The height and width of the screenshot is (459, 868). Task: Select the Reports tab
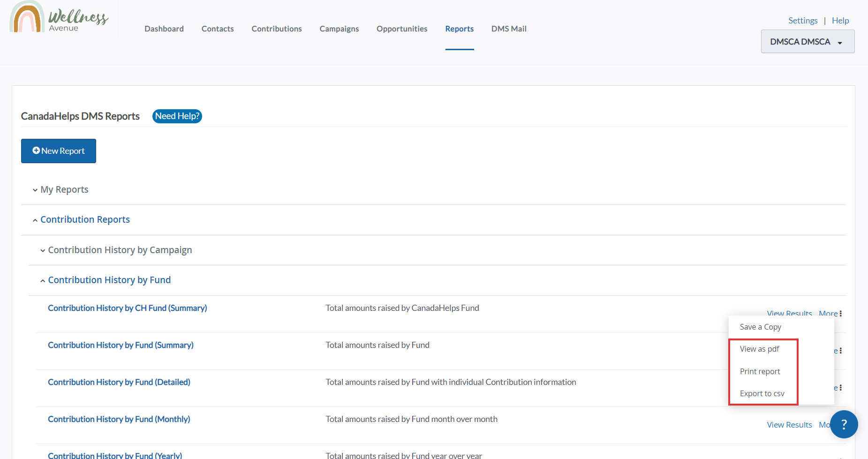[x=460, y=29]
